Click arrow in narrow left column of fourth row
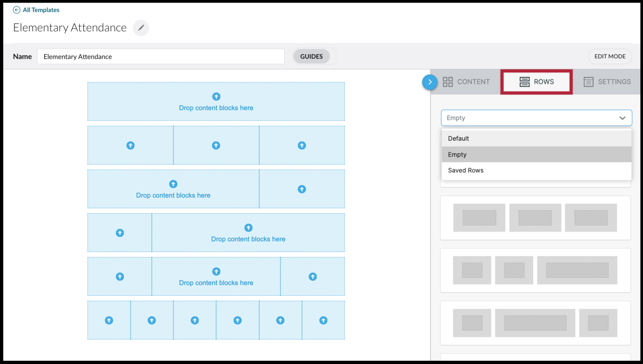The height and width of the screenshot is (364, 643). (120, 233)
